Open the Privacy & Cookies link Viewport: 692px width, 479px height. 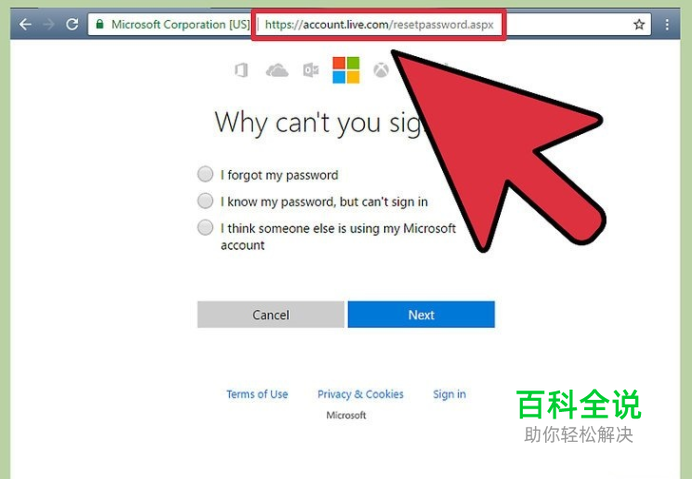360,394
